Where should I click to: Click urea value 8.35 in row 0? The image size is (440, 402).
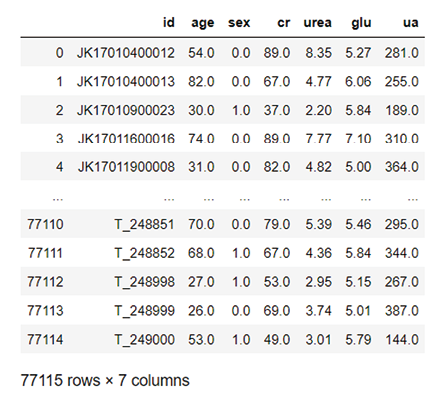click(318, 53)
